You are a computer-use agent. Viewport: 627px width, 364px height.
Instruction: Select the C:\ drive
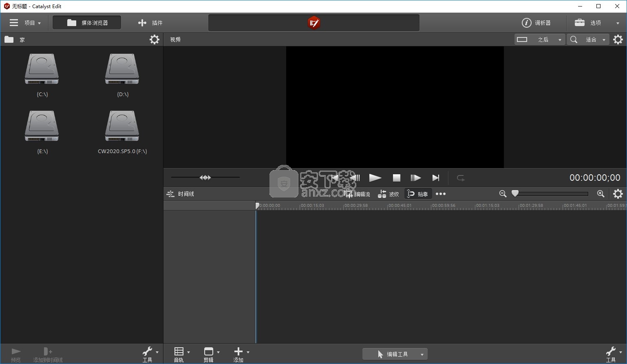(x=42, y=75)
